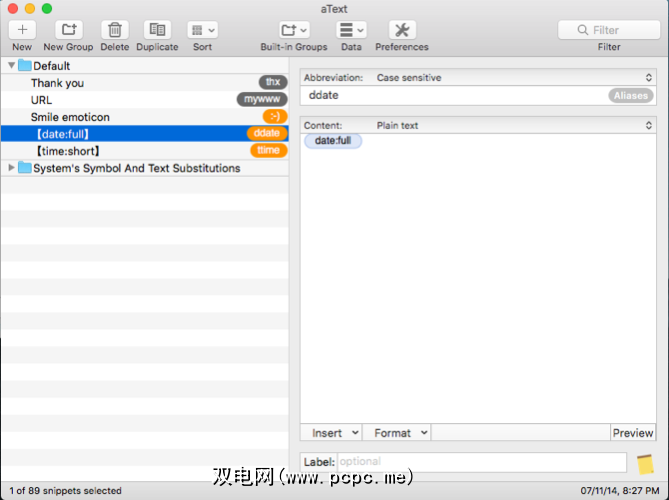The image size is (669, 500).
Task: Click the Delete trash icon
Action: click(x=115, y=30)
